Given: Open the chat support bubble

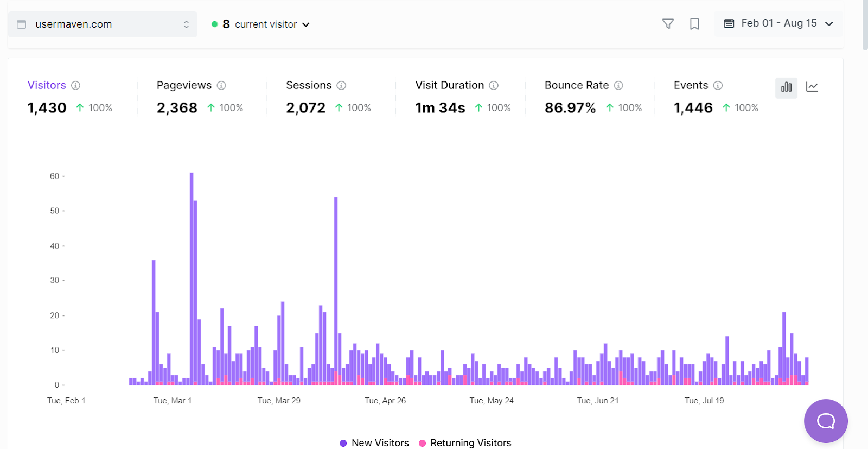Looking at the screenshot, I should (x=826, y=421).
